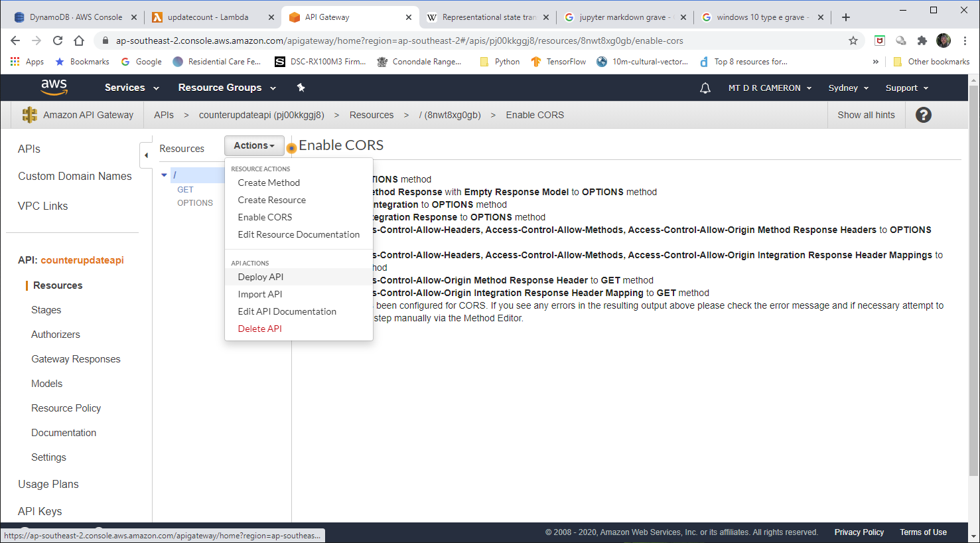This screenshot has width=980, height=543.
Task: Choose Enable CORS in Actions menu
Action: point(265,217)
